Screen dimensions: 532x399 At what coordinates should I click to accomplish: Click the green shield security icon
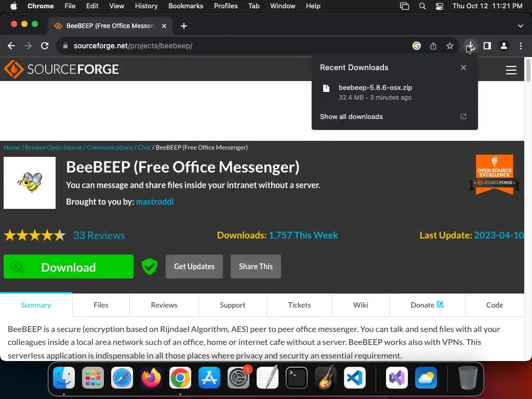tap(149, 267)
